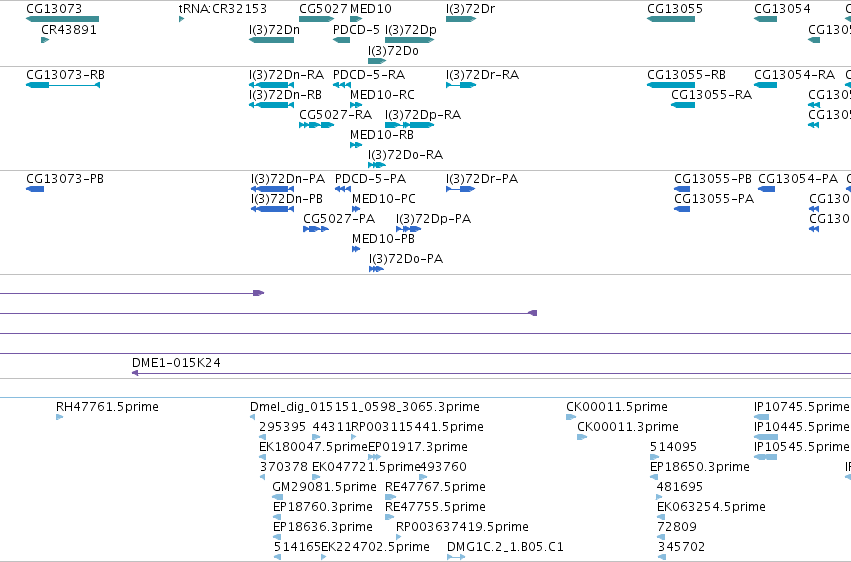Select the l(3)72Dp gene feature
This screenshot has height=562, width=851.
(x=409, y=40)
